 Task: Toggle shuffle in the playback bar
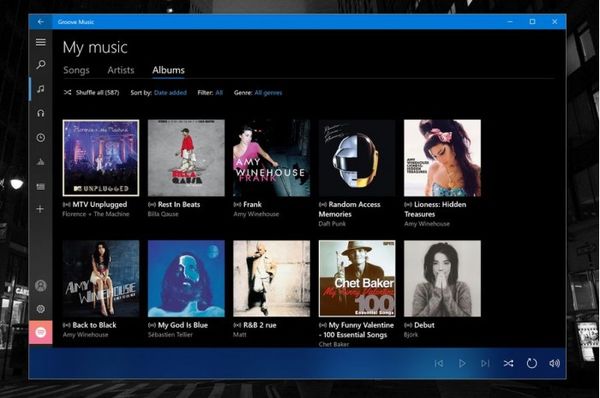pos(508,363)
